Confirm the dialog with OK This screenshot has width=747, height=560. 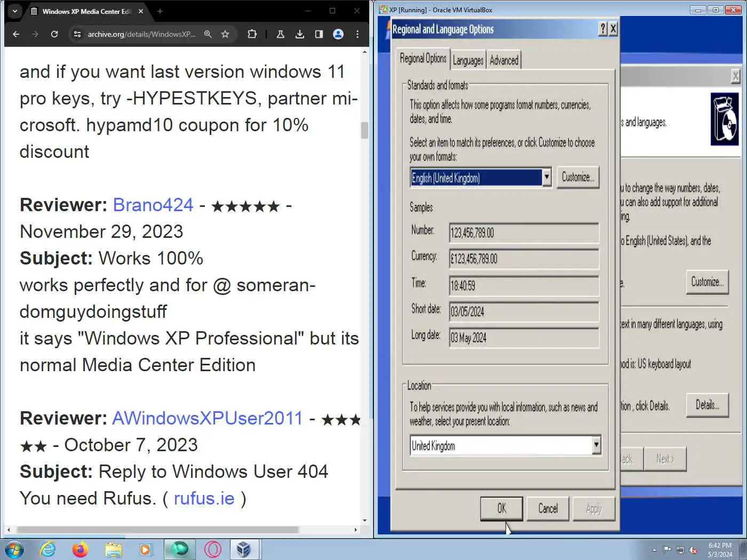coord(502,509)
